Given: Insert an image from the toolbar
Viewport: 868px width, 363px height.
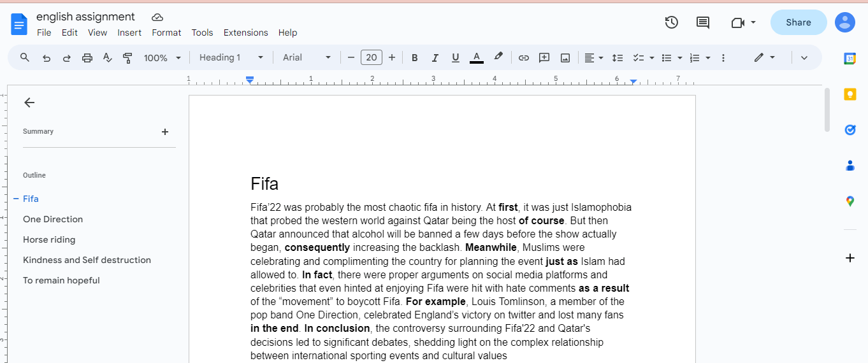Looking at the screenshot, I should point(565,58).
